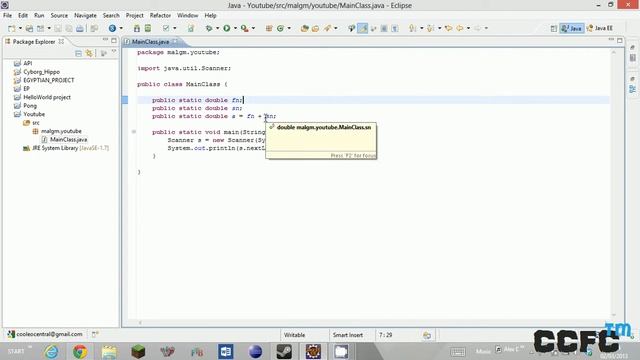Select the HelloWorld project
This screenshot has width=640, height=360.
(47, 97)
